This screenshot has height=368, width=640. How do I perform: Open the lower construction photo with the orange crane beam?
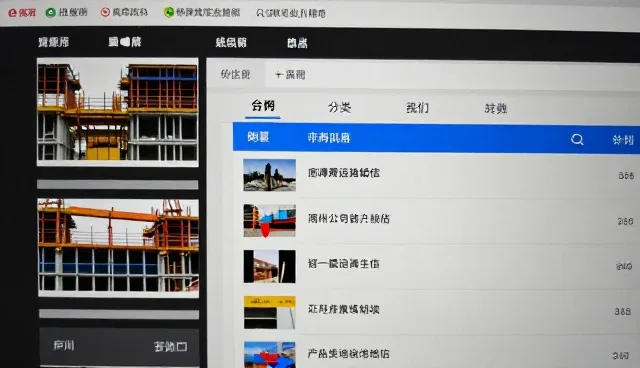[118, 248]
